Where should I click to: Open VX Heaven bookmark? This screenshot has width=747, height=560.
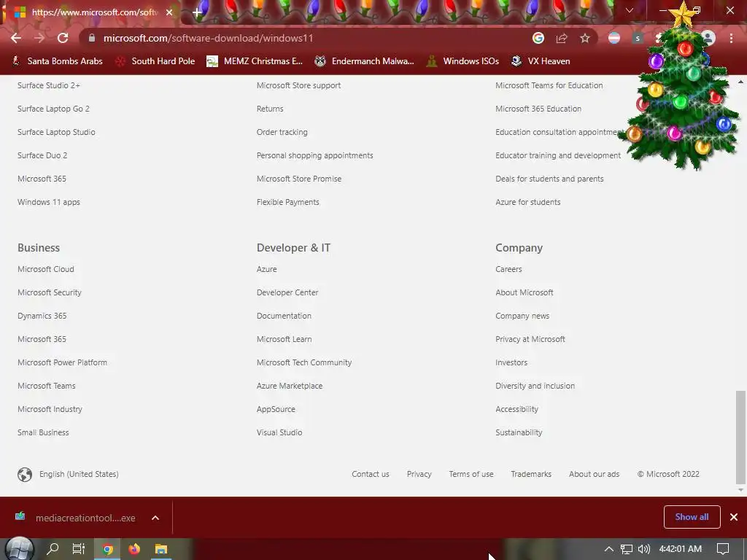click(x=541, y=61)
